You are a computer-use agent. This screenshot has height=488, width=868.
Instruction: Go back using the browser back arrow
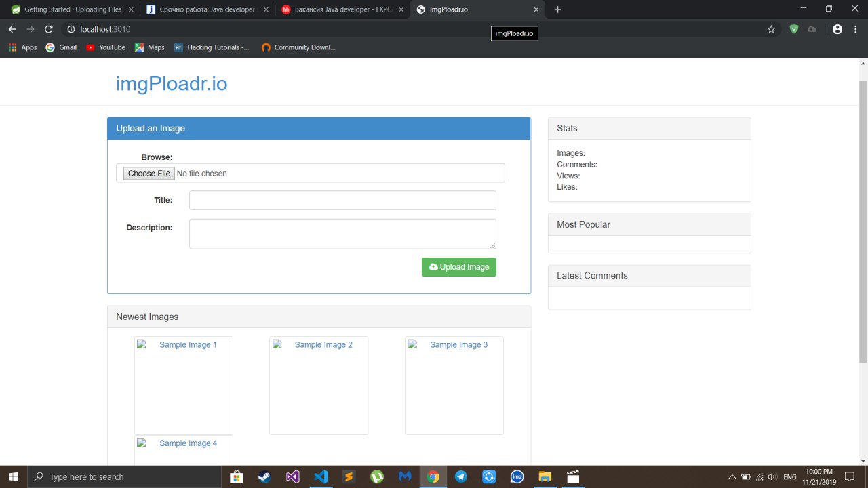[x=12, y=29]
